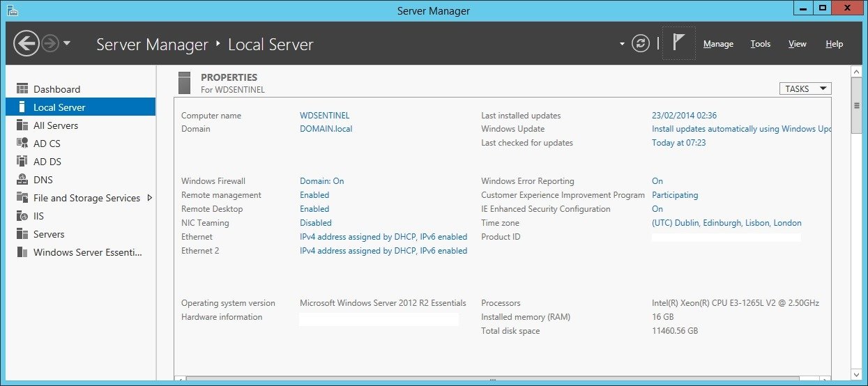Open the navigation history dropdown arrow
Screen dimensions: 868x386
67,44
